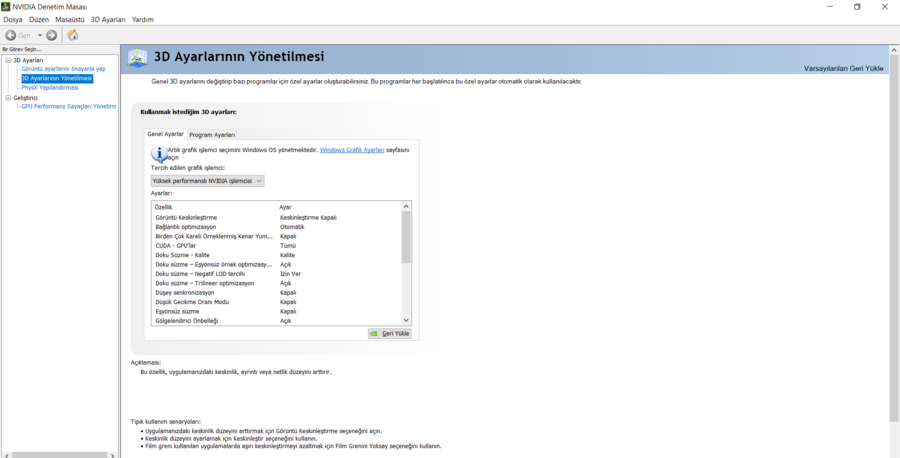Click settings list scroll down arrow

point(406,320)
